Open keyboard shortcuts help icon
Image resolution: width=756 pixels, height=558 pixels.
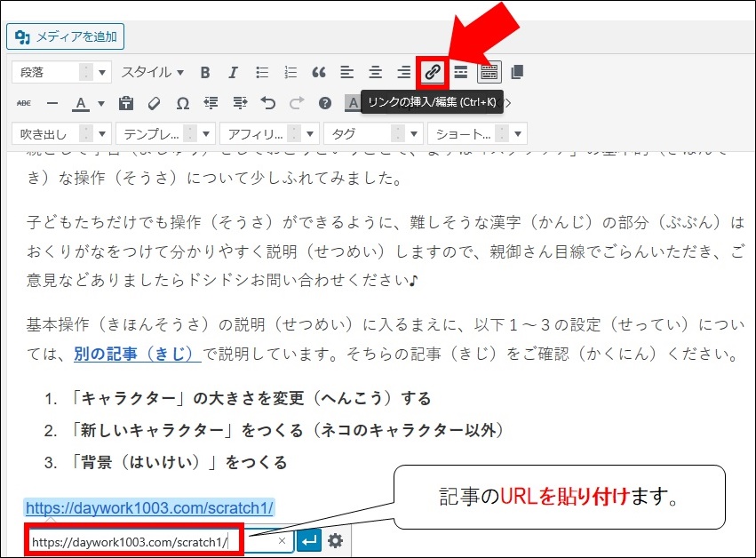tap(325, 103)
